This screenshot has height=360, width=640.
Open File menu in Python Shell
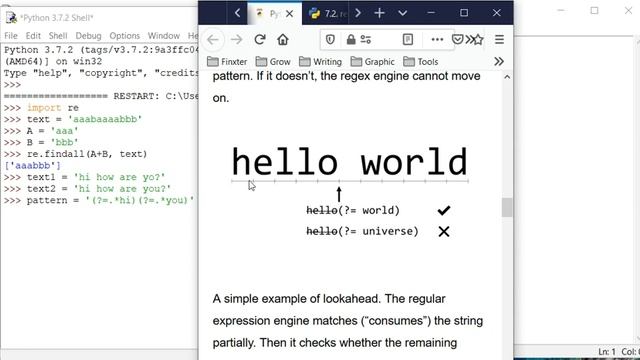(11, 36)
